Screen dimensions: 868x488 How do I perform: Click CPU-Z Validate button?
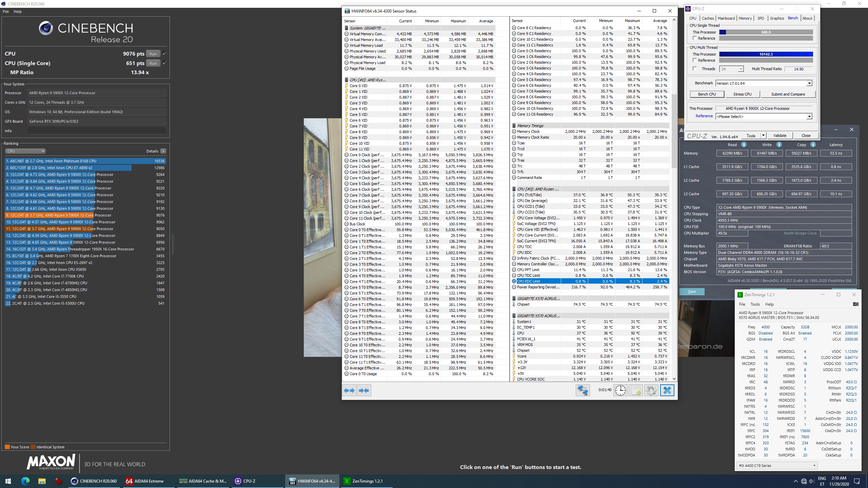780,136
